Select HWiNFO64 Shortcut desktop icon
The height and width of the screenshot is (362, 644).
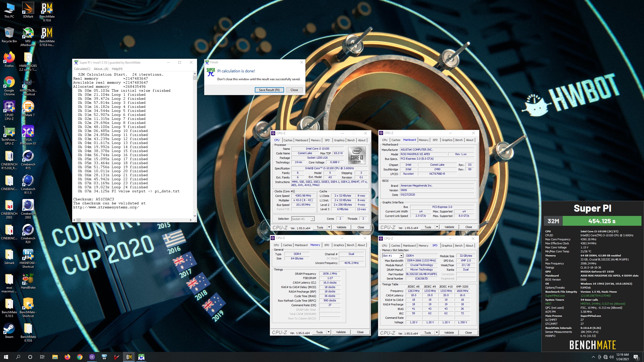(28, 258)
